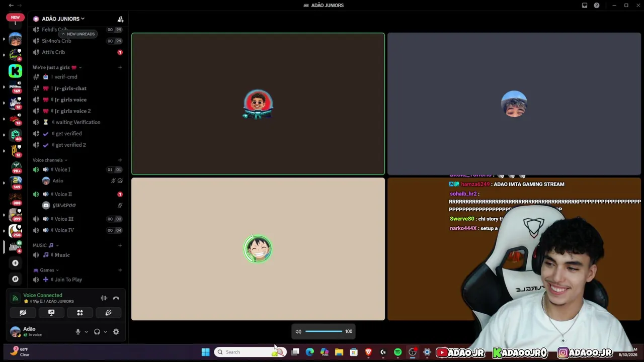Image resolution: width=644 pixels, height=362 pixels.
Task: Focus the green-ringed smiling avatar tile
Action: pyautogui.click(x=258, y=249)
